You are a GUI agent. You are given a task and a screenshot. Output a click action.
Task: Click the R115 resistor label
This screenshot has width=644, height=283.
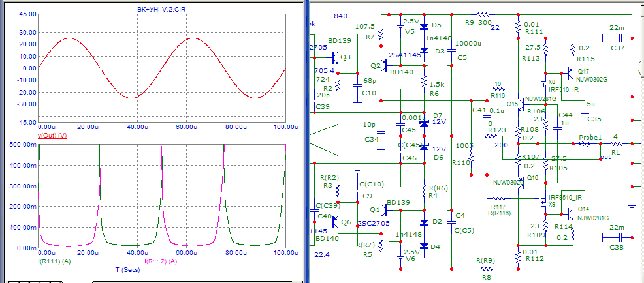click(x=586, y=59)
